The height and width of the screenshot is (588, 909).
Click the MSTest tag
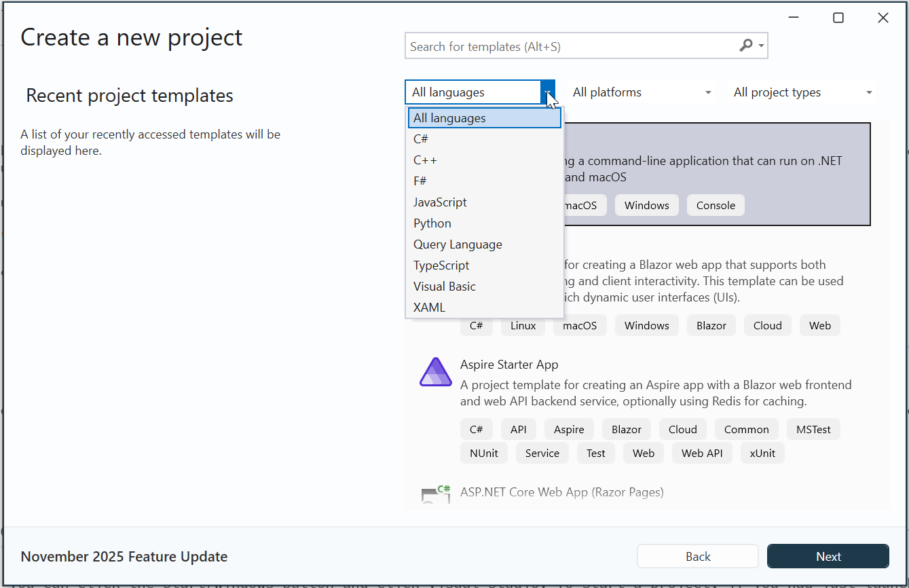pos(814,429)
